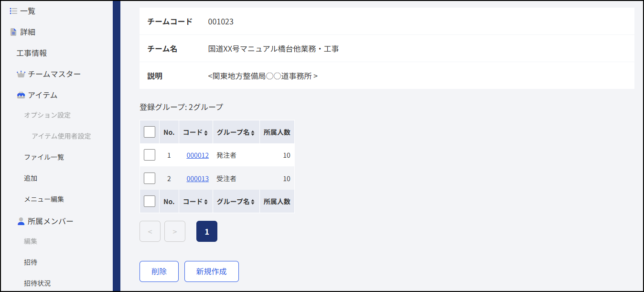The height and width of the screenshot is (292, 644).
Task: Click the crown icon for チームマスター
Action: pyautogui.click(x=21, y=74)
